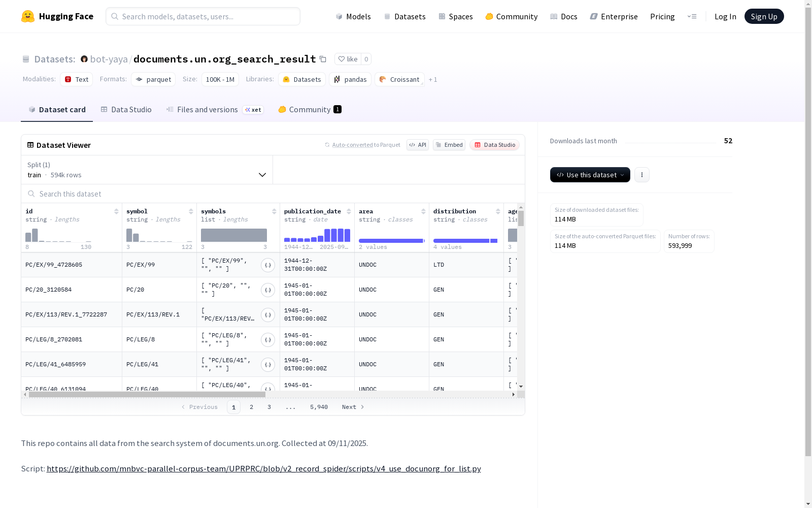
Task: Open the GitHub script link
Action: (x=264, y=468)
